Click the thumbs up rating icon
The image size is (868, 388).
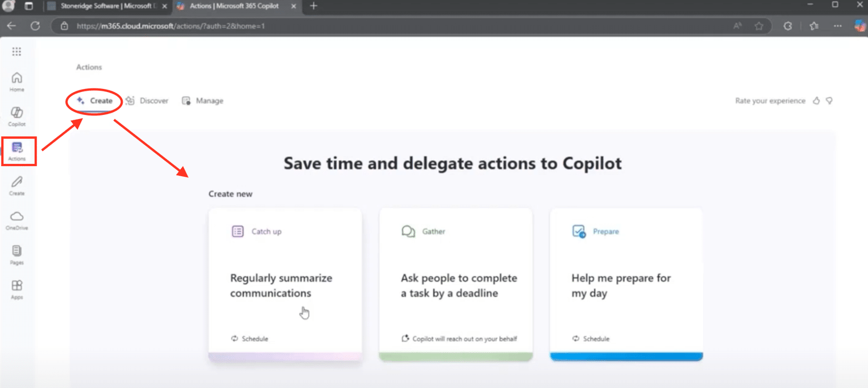(x=816, y=101)
